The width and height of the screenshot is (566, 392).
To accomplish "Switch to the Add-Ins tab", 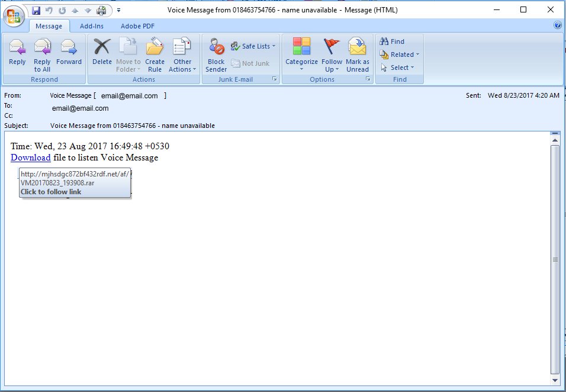I will (x=92, y=26).
